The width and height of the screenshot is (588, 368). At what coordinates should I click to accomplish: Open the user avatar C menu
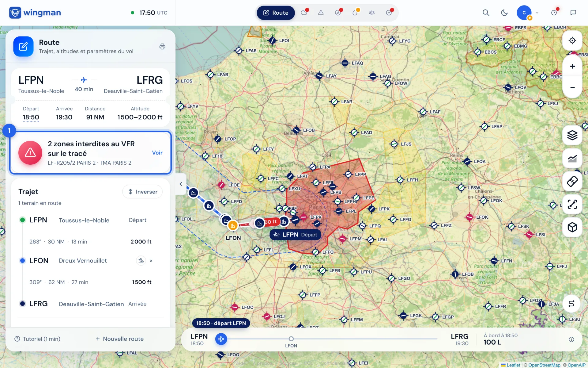pyautogui.click(x=524, y=13)
